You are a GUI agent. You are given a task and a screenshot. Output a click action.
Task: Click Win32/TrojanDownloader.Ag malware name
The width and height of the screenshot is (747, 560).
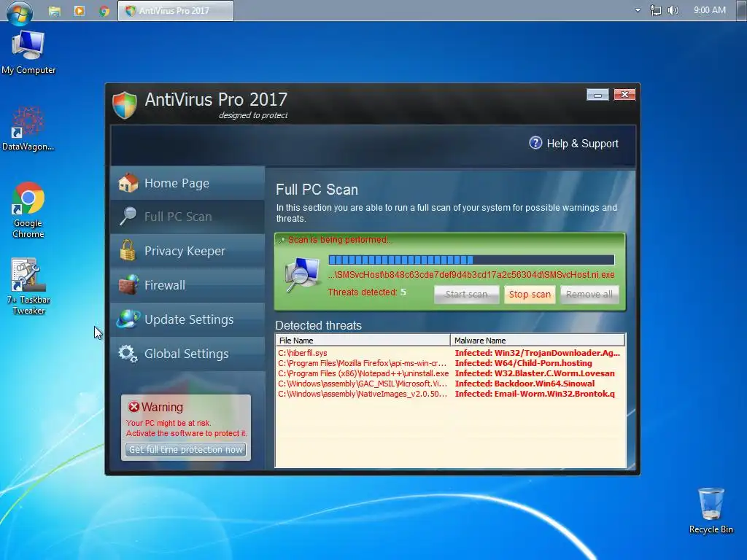coord(538,353)
